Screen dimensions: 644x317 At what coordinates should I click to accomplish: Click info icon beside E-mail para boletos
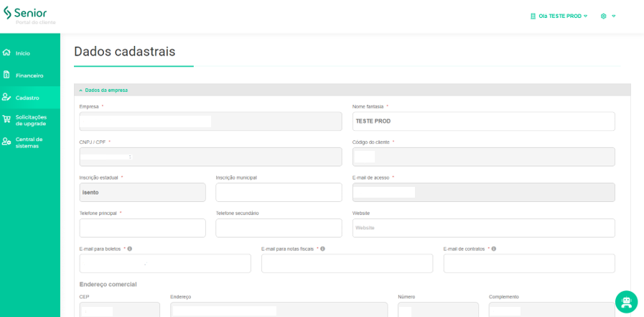click(x=130, y=249)
